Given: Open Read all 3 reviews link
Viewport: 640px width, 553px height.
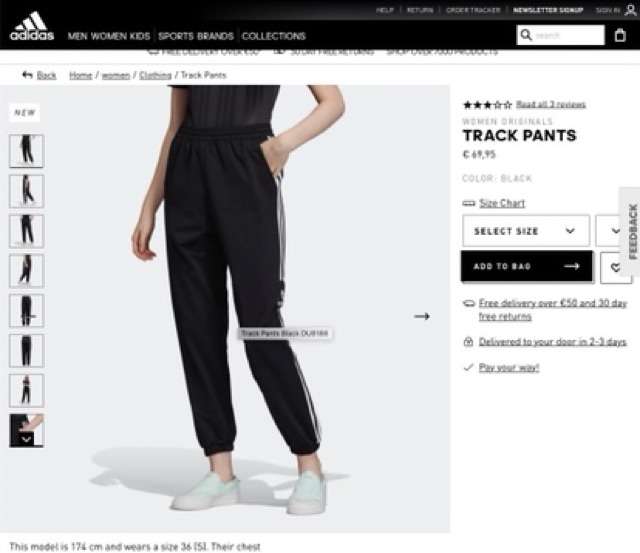Looking at the screenshot, I should click(x=551, y=104).
